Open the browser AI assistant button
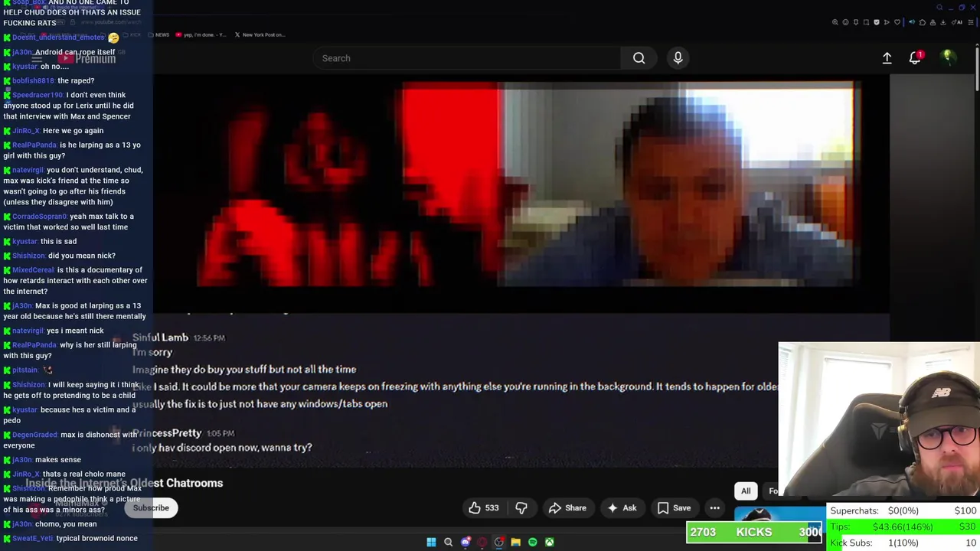Image resolution: width=980 pixels, height=551 pixels. pyautogui.click(x=957, y=22)
